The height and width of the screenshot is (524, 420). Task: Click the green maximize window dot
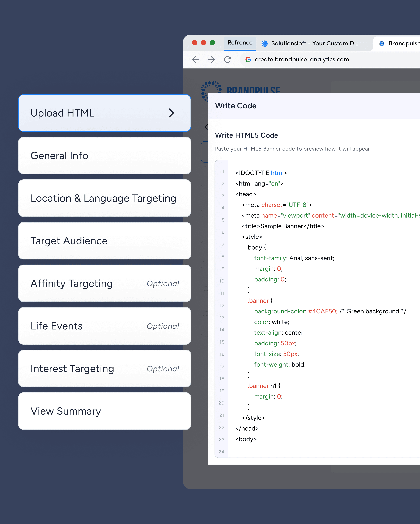tap(212, 43)
